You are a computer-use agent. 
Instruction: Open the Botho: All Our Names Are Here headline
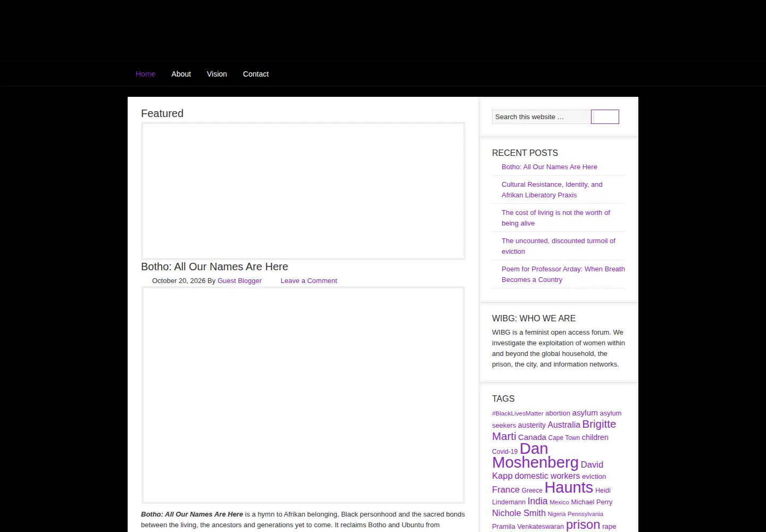[x=214, y=267]
